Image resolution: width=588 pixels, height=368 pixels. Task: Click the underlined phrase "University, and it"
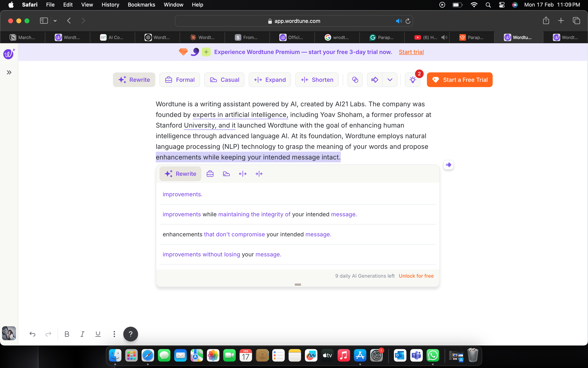point(210,125)
